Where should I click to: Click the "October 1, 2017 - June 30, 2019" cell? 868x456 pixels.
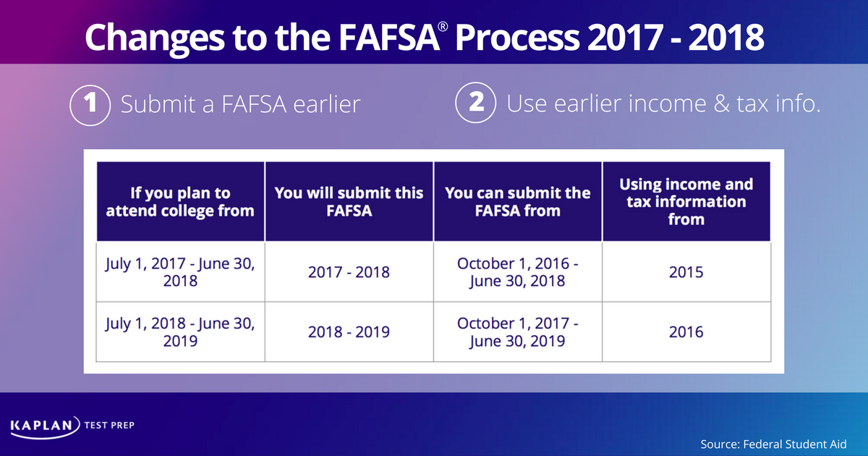coord(517,331)
